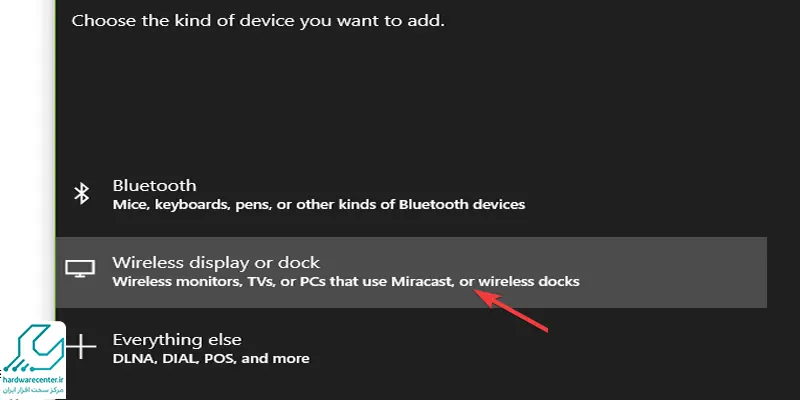This screenshot has height=400, width=800.
Task: Click the red arrow annotation
Action: pyautogui.click(x=515, y=310)
